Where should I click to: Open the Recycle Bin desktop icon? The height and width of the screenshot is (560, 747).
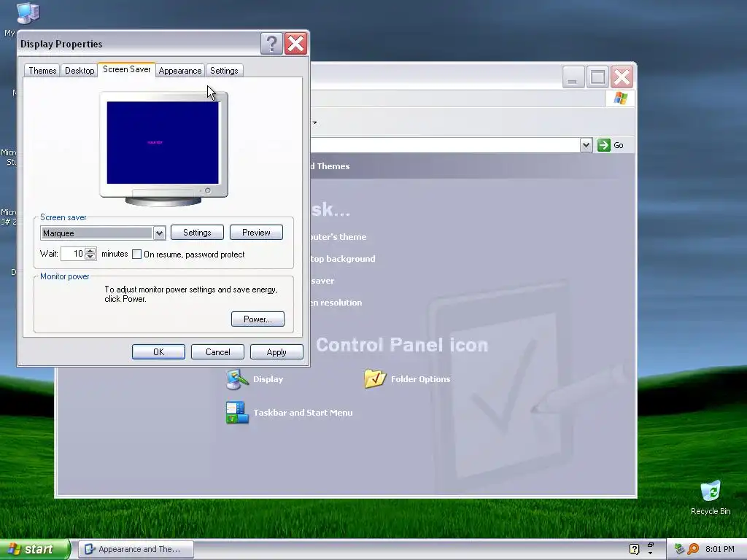(x=711, y=498)
